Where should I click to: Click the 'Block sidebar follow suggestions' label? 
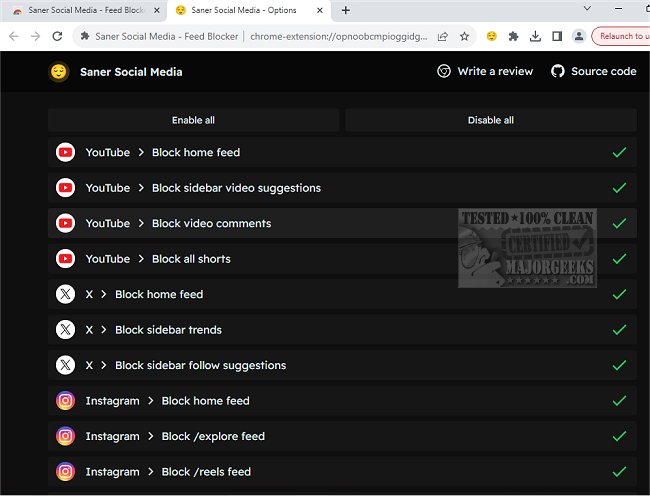tap(201, 365)
